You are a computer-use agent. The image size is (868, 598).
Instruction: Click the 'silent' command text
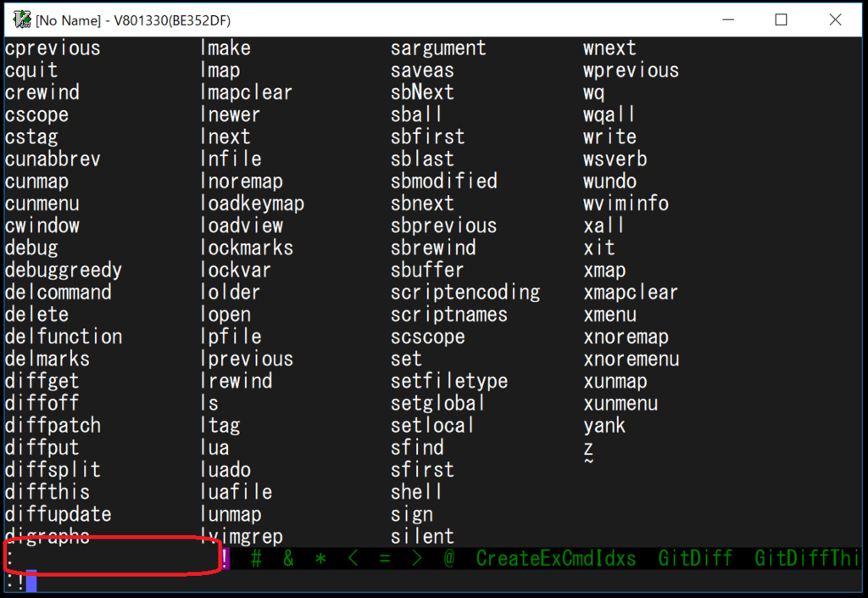[x=422, y=535]
